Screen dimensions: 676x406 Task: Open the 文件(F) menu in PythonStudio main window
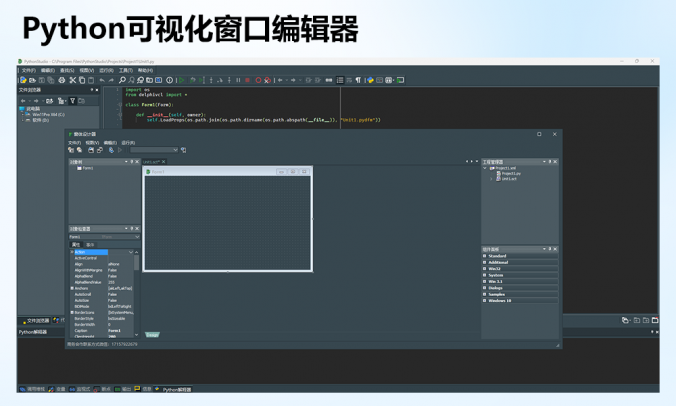pos(28,70)
